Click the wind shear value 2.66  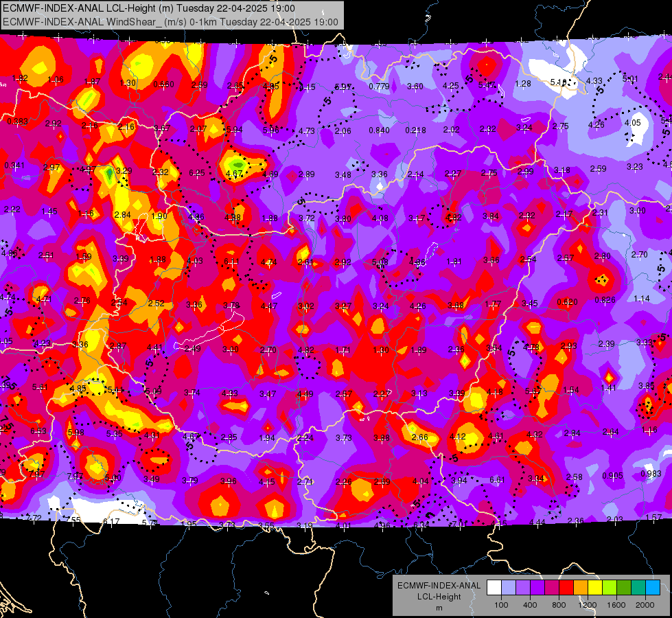[x=419, y=437]
